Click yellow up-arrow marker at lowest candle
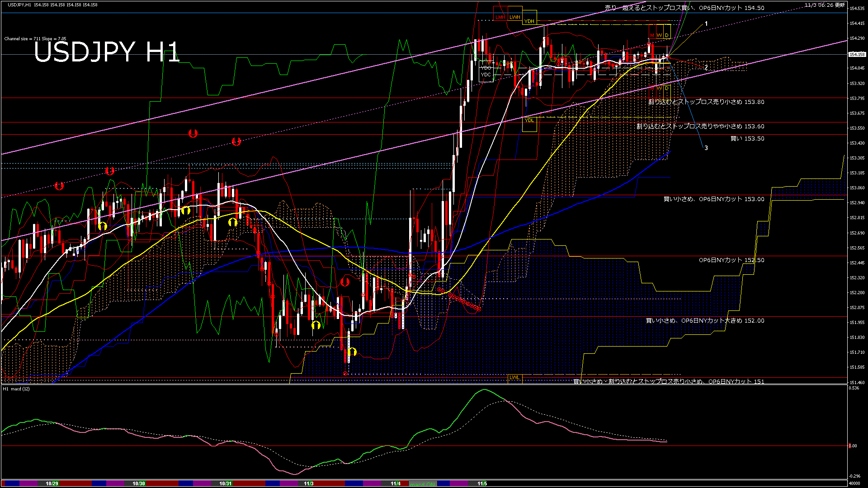 click(x=353, y=352)
